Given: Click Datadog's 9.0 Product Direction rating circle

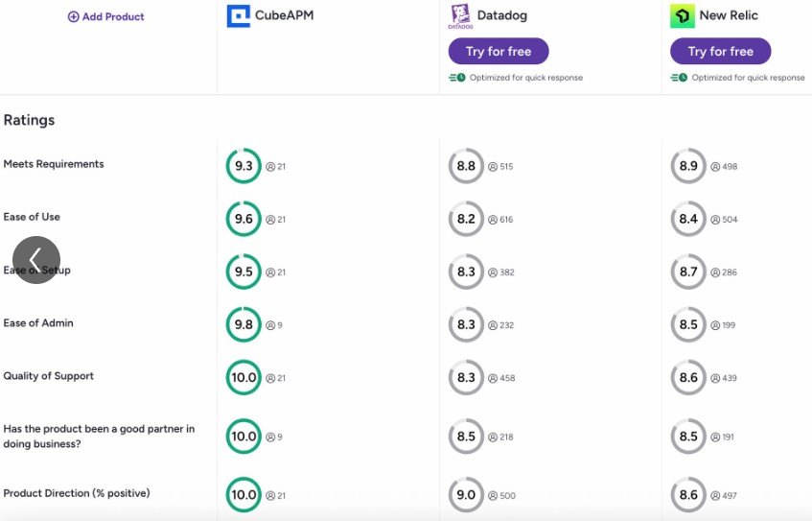Looking at the screenshot, I should [466, 495].
